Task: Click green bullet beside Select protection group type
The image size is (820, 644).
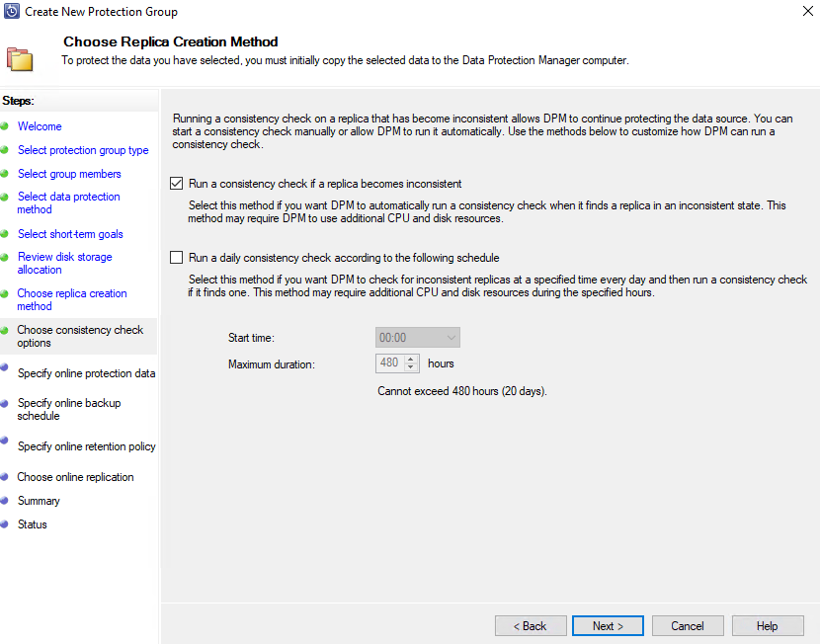Action: (x=4, y=150)
